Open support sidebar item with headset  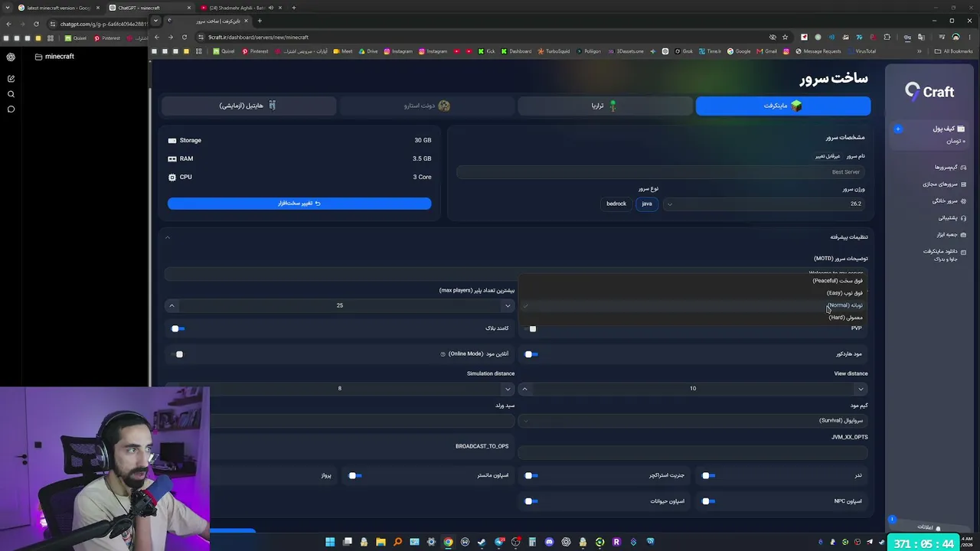coord(952,217)
